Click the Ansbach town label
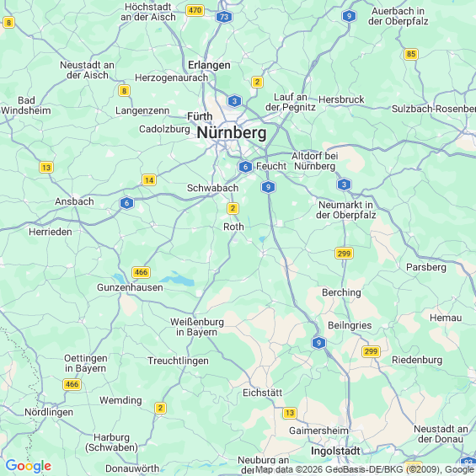 pos(74,201)
